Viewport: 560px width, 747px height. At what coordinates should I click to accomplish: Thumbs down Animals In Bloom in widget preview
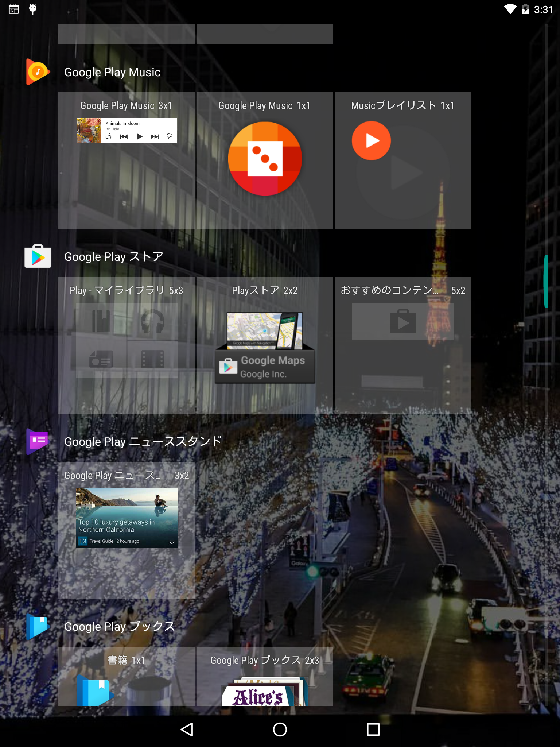(170, 136)
